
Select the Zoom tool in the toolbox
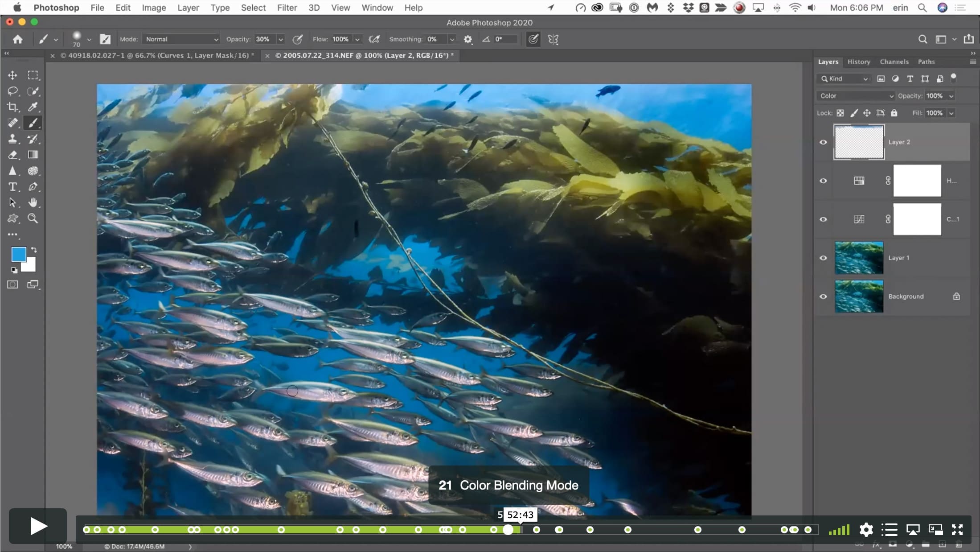coord(33,218)
